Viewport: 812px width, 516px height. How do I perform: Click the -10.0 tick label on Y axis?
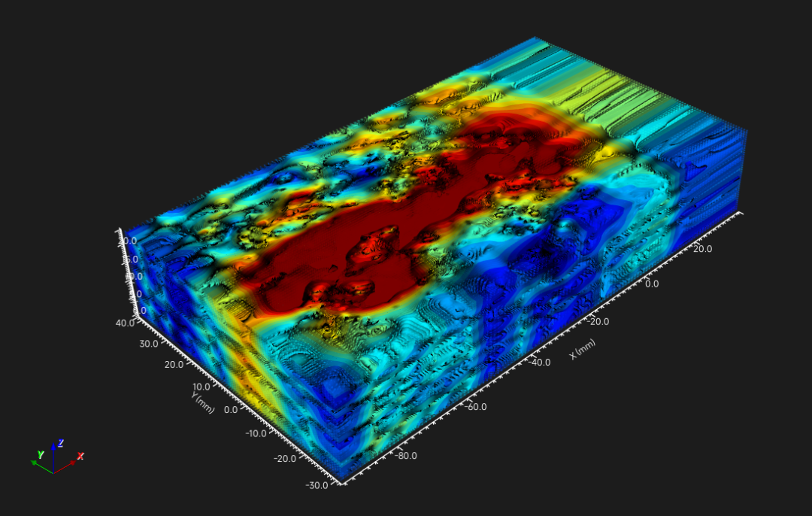(256, 433)
